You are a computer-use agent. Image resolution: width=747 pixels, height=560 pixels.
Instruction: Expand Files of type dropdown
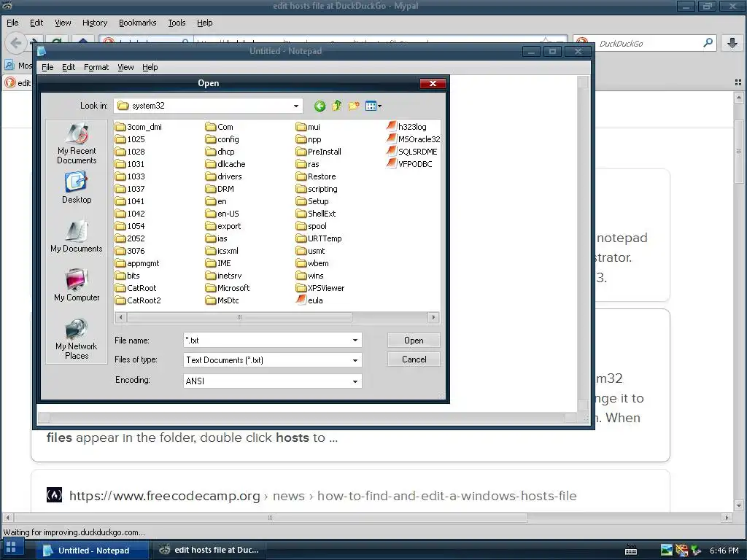click(x=355, y=360)
